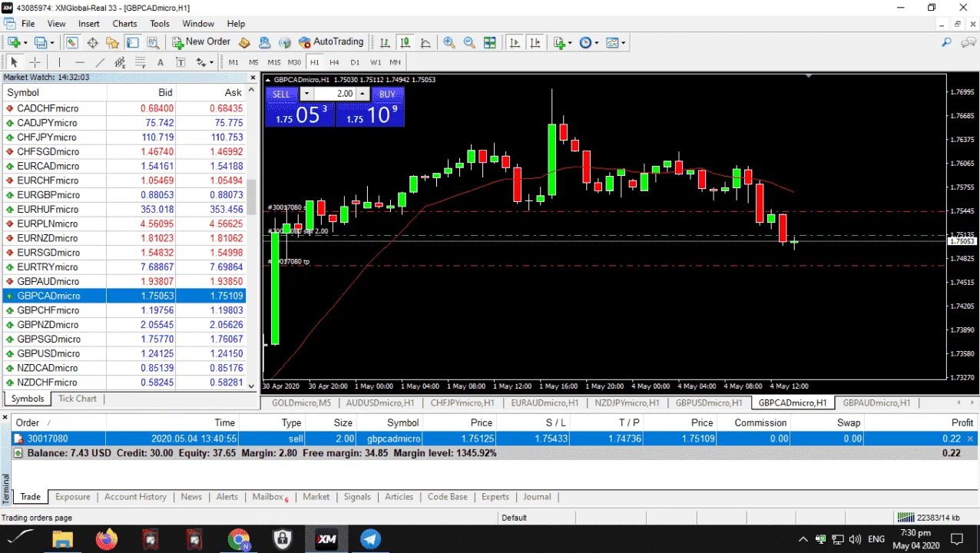Switch to Tick Chart tab
980x553 pixels.
tap(78, 399)
